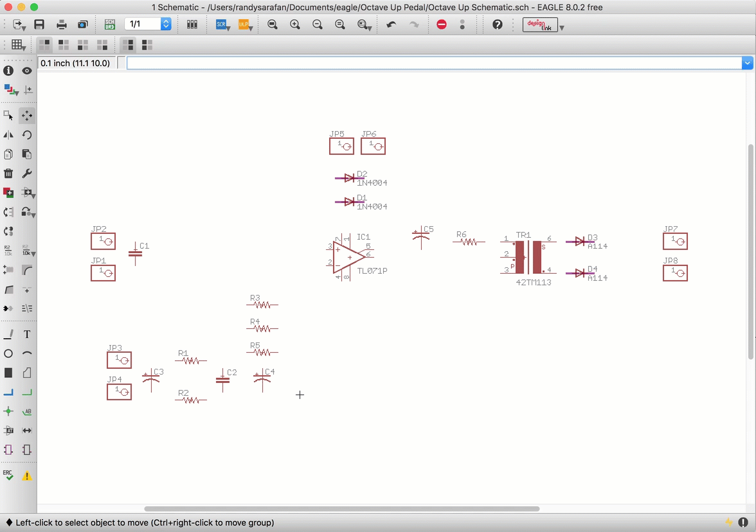Open the Help question mark icon

tap(498, 24)
